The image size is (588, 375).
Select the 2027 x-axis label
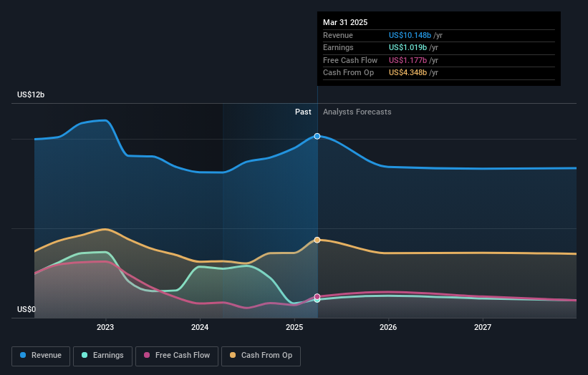coord(483,328)
